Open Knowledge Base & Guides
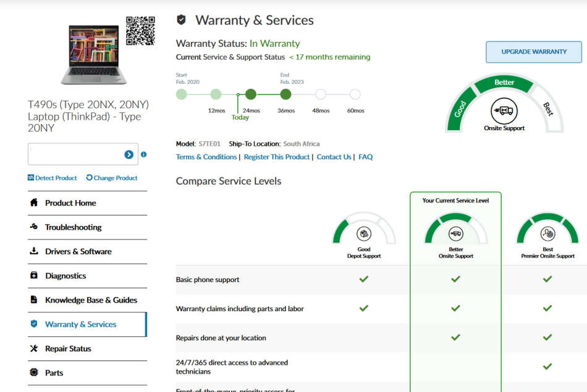The image size is (587, 392). (x=91, y=300)
